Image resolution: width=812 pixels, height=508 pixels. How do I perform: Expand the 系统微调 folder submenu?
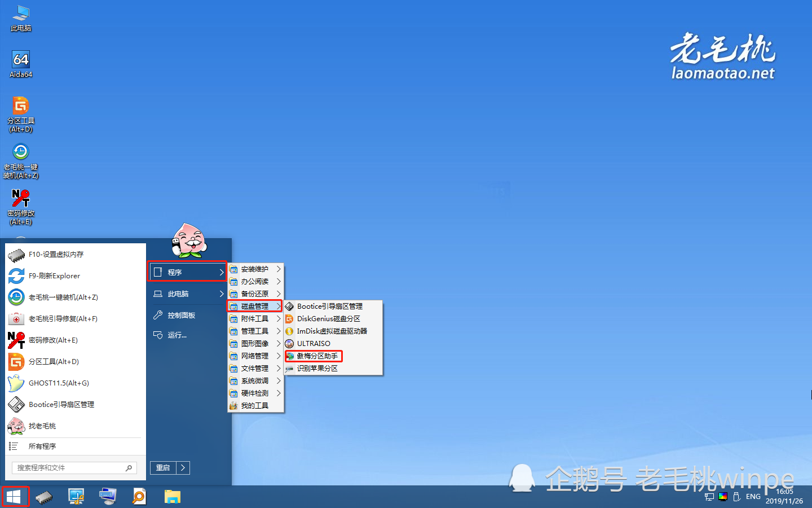255,381
